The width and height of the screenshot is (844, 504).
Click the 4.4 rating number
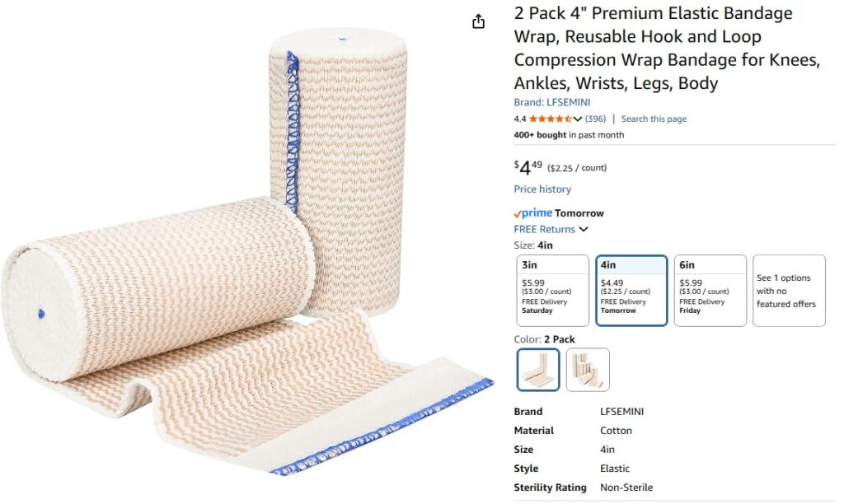click(519, 119)
